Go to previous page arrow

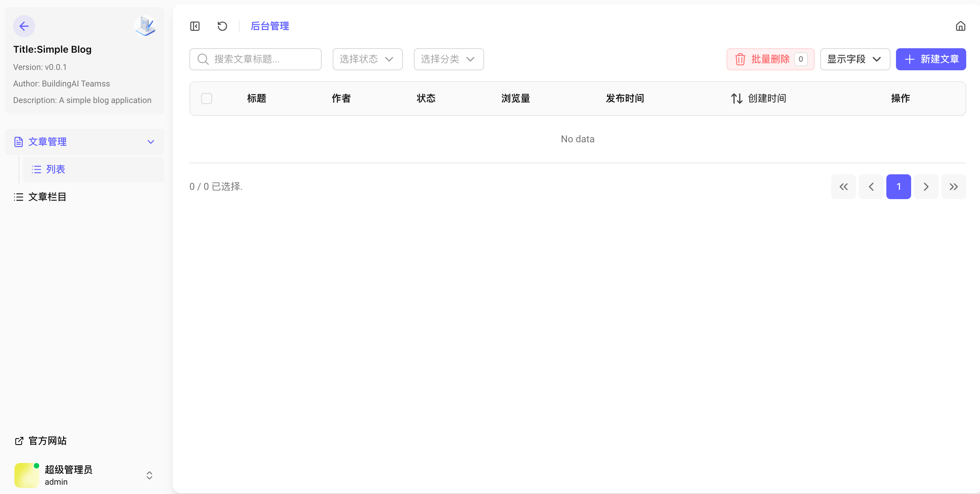tap(871, 186)
